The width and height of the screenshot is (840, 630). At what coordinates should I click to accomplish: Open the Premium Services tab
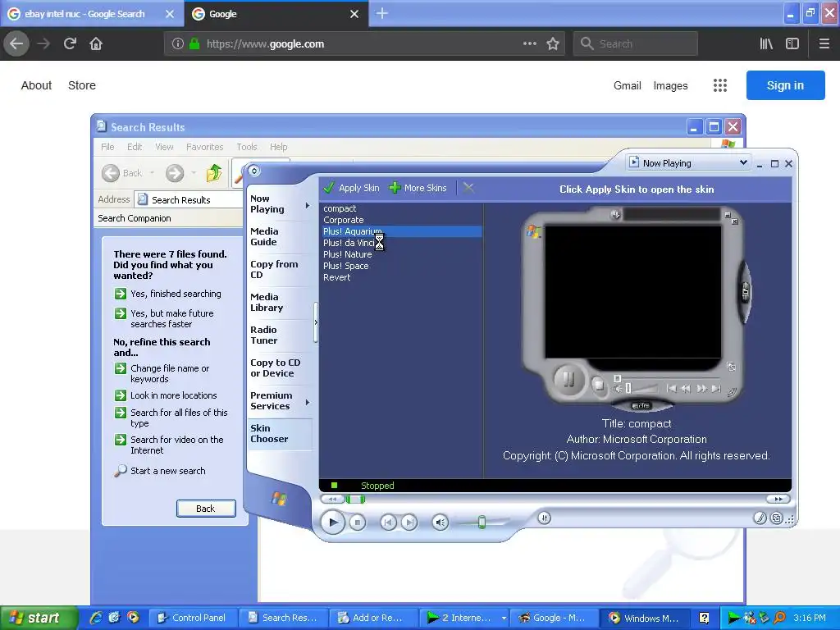[271, 400]
